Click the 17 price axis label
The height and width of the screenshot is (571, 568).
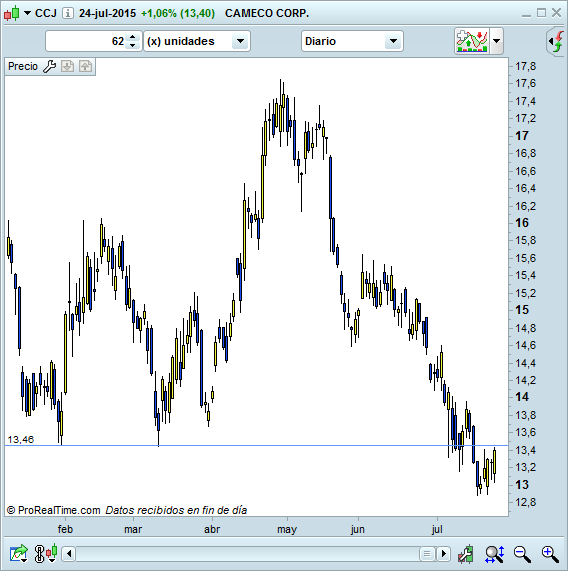pos(522,136)
